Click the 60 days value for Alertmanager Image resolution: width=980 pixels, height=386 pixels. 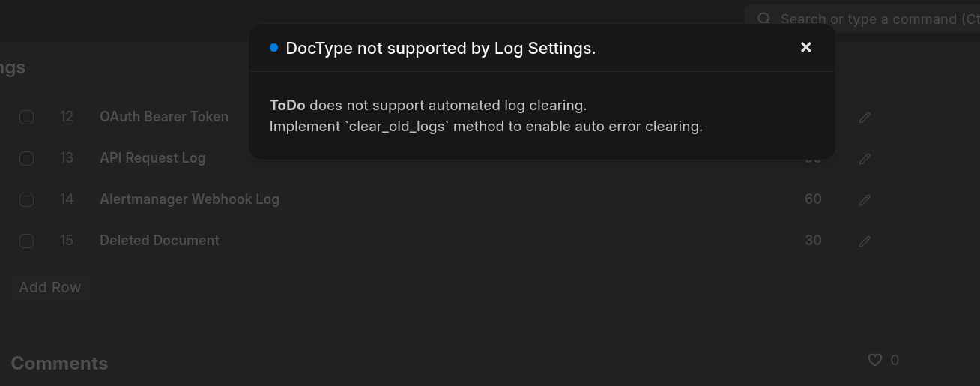pos(812,199)
